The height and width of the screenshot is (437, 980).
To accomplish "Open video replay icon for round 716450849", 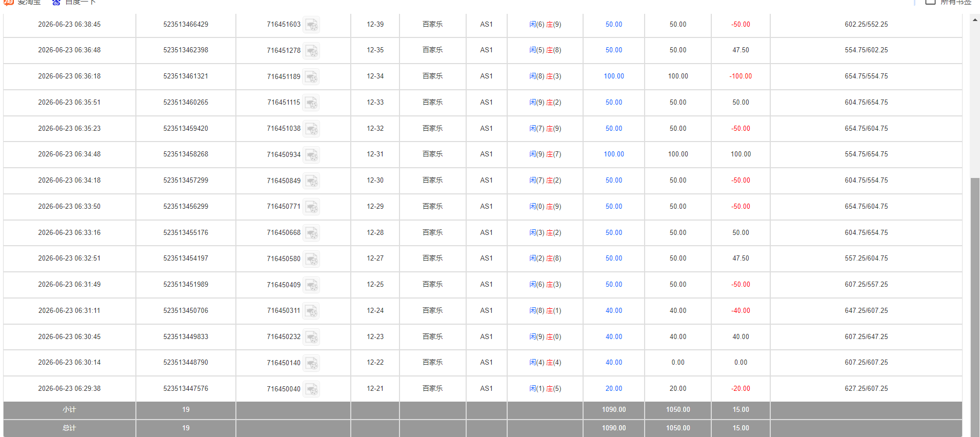I will pos(311,181).
